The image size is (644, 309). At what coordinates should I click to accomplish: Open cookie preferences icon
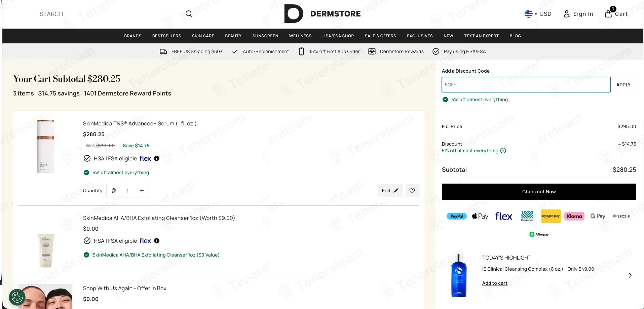tap(17, 297)
